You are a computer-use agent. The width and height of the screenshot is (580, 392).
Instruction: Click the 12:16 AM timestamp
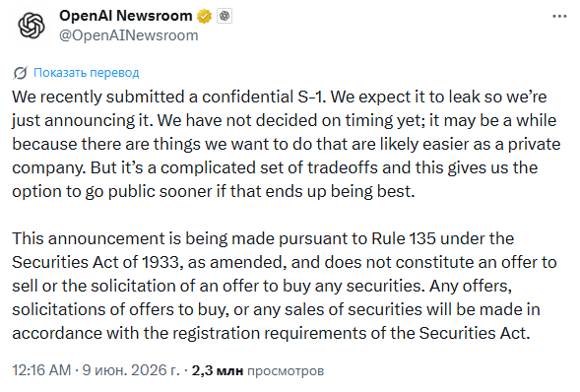point(41,370)
